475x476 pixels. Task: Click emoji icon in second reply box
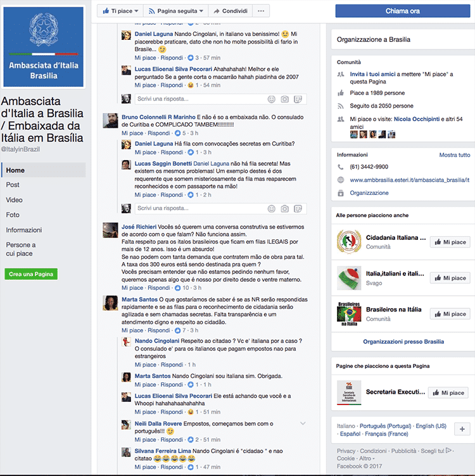[x=271, y=208]
